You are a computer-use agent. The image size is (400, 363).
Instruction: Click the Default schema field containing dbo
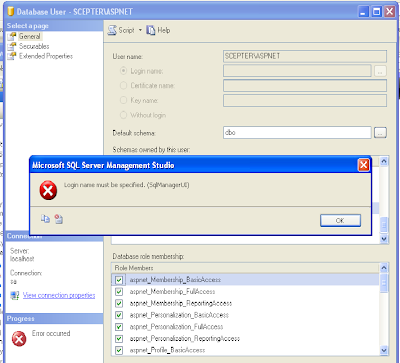(297, 133)
